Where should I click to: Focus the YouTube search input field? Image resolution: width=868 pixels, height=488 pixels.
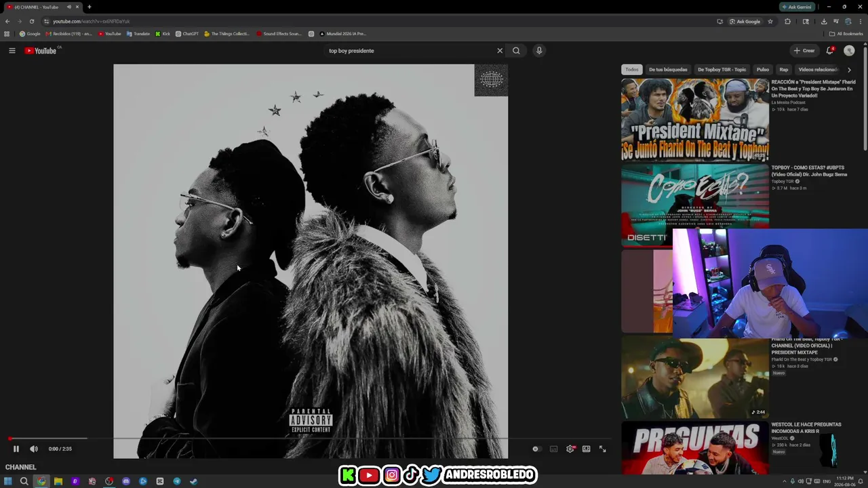click(410, 51)
